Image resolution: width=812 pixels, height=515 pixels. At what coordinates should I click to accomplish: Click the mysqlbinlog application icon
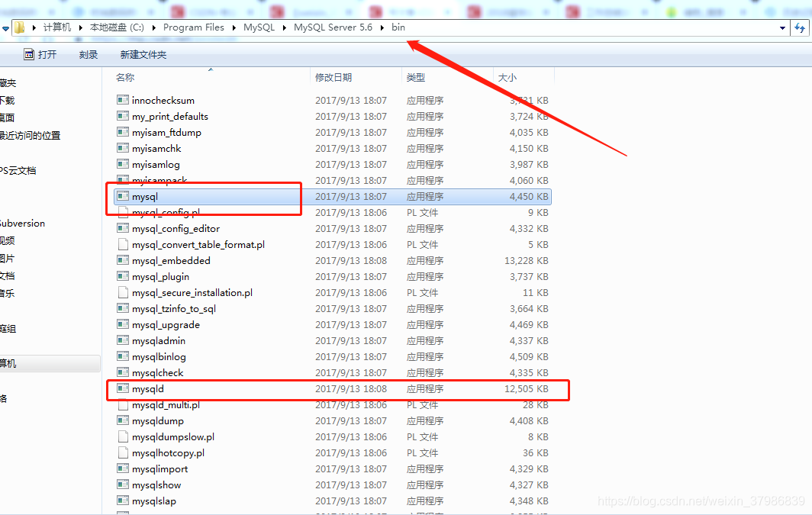(x=123, y=356)
